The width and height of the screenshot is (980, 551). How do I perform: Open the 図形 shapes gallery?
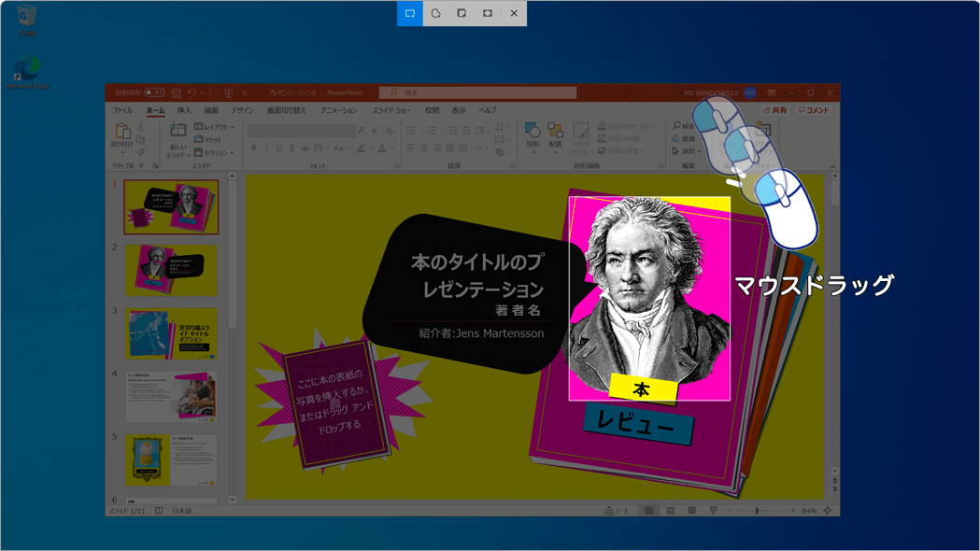533,137
